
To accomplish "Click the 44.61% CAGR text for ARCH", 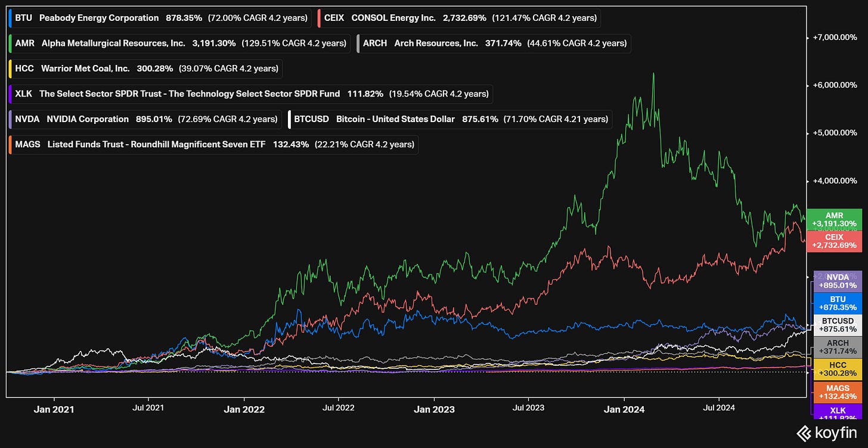I will (x=577, y=43).
